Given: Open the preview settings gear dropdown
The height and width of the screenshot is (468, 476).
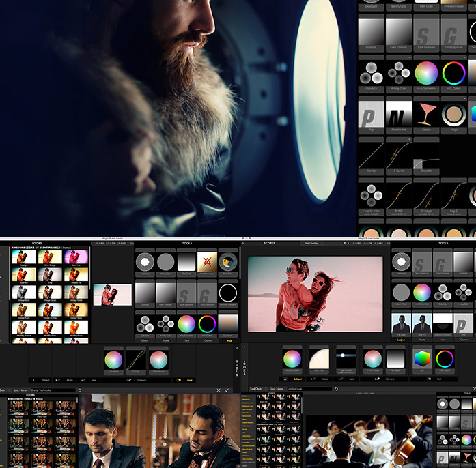Looking at the screenshot, I should click(347, 242).
